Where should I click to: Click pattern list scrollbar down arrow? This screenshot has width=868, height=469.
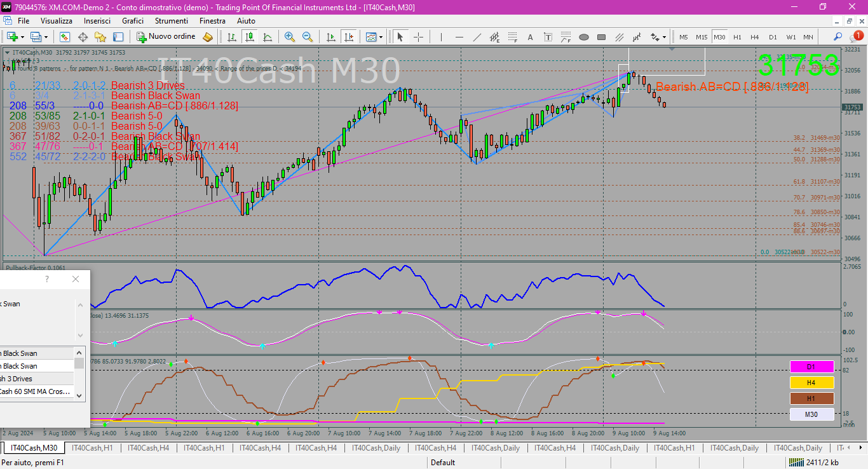pos(79,395)
